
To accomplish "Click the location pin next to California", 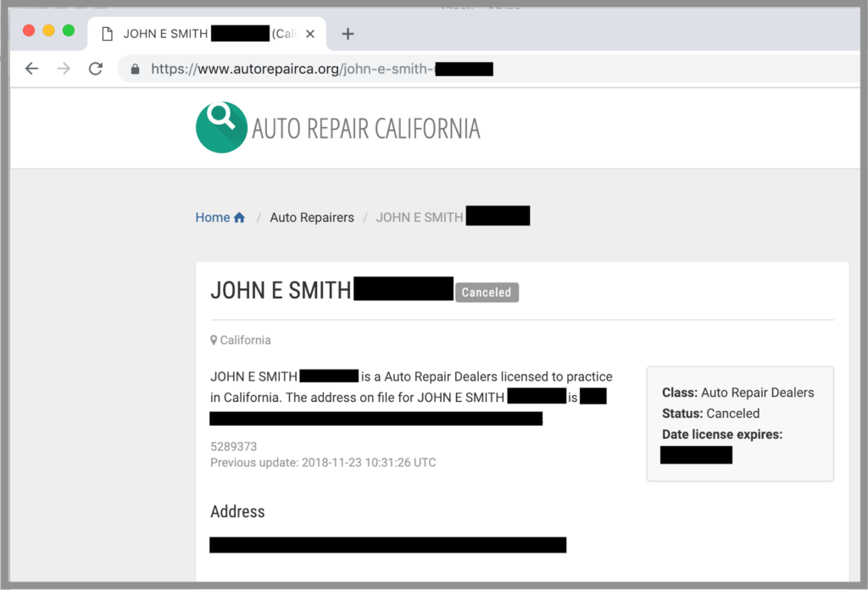I will [x=214, y=339].
